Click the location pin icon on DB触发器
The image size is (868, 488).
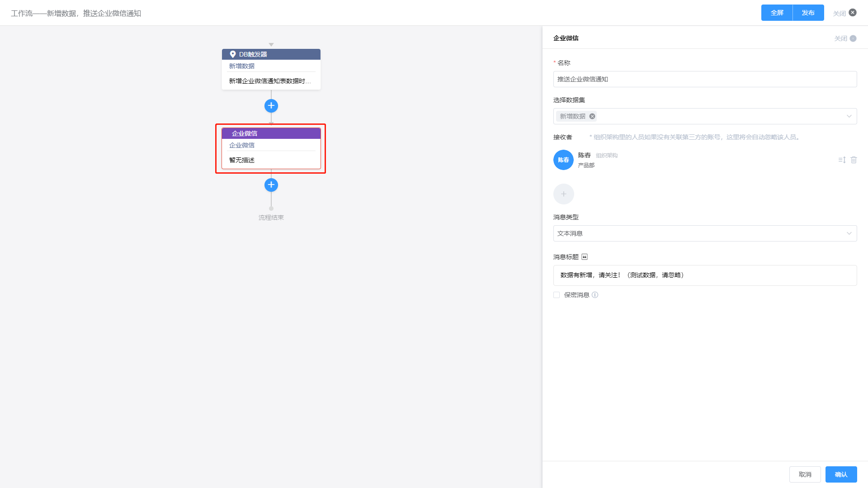click(x=233, y=54)
